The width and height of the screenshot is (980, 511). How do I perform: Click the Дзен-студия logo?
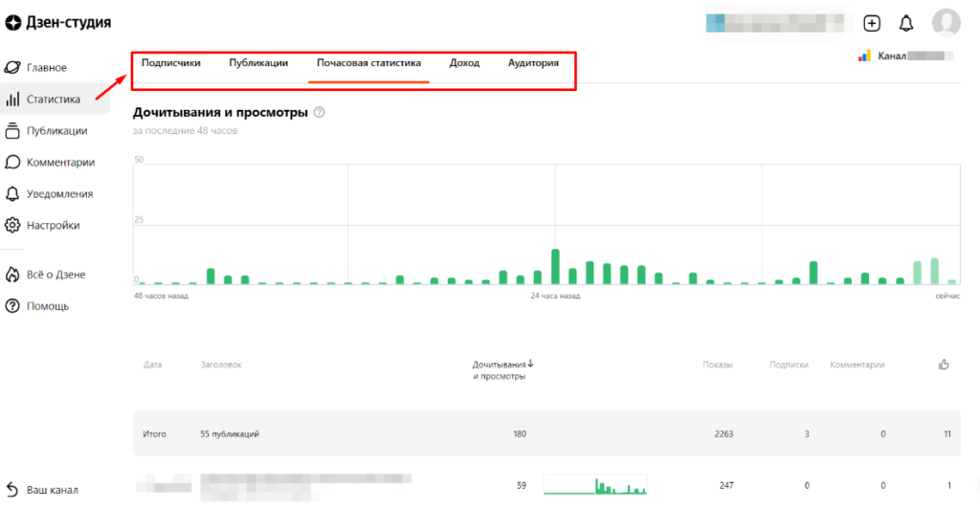point(57,22)
